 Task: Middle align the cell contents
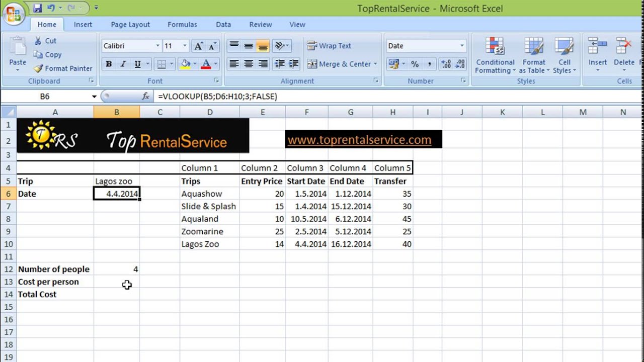249,46
